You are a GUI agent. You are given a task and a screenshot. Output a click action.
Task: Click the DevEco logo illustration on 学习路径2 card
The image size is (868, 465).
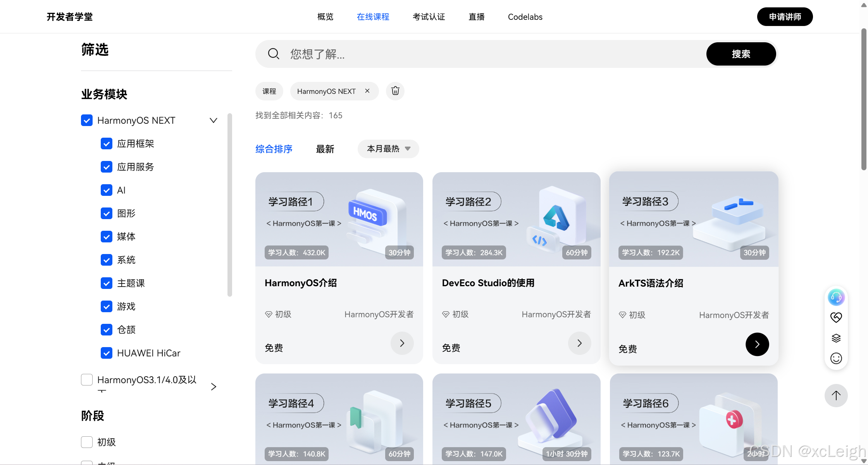[556, 219]
